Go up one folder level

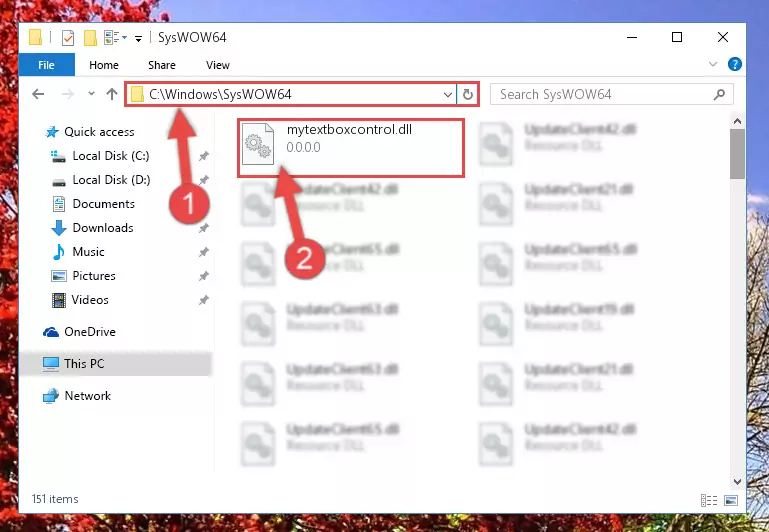tap(112, 94)
